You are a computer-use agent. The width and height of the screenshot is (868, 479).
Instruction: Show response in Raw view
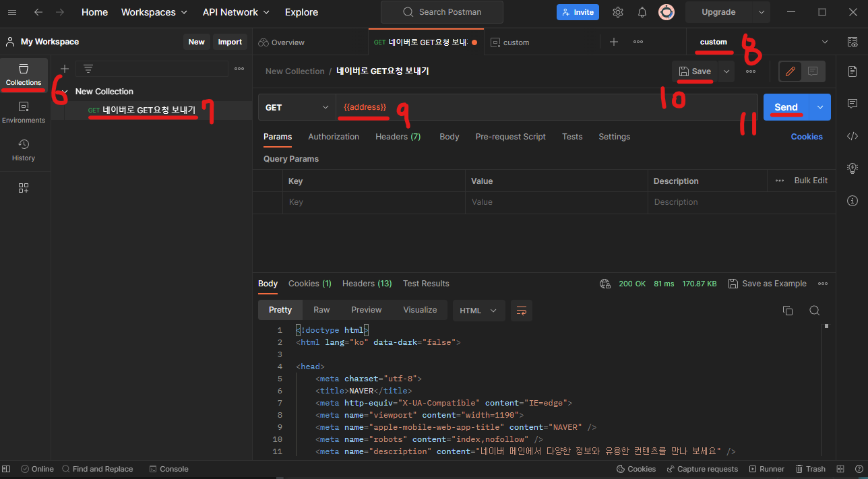321,310
